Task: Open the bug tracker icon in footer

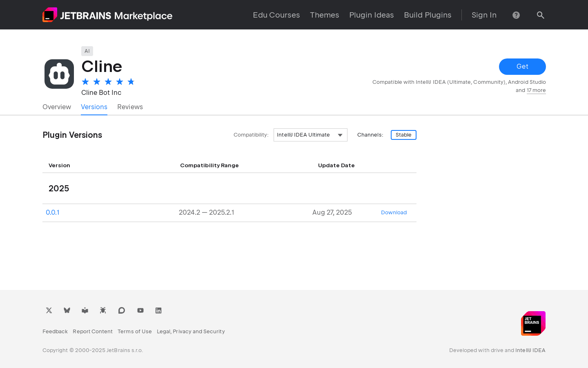Action: (102, 310)
